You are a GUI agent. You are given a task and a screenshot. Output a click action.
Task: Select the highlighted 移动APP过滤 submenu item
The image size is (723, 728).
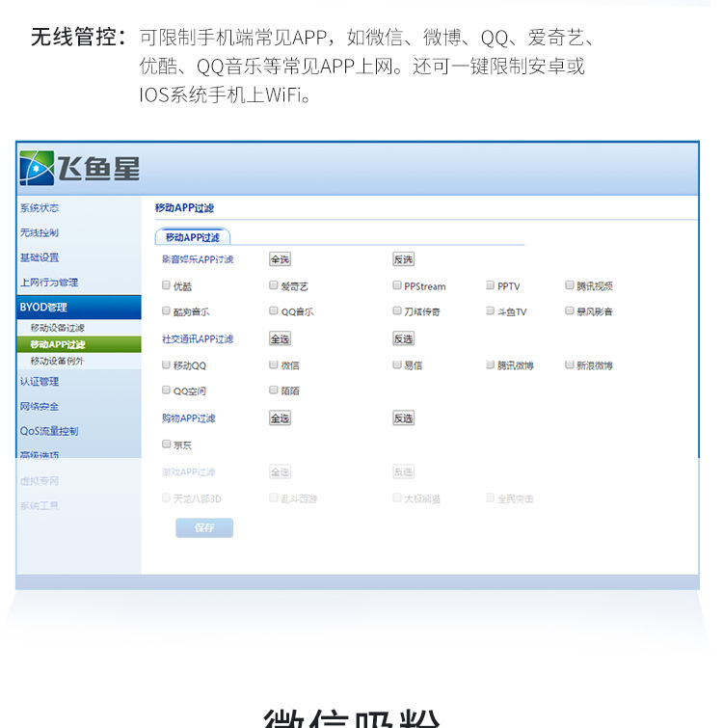78,344
